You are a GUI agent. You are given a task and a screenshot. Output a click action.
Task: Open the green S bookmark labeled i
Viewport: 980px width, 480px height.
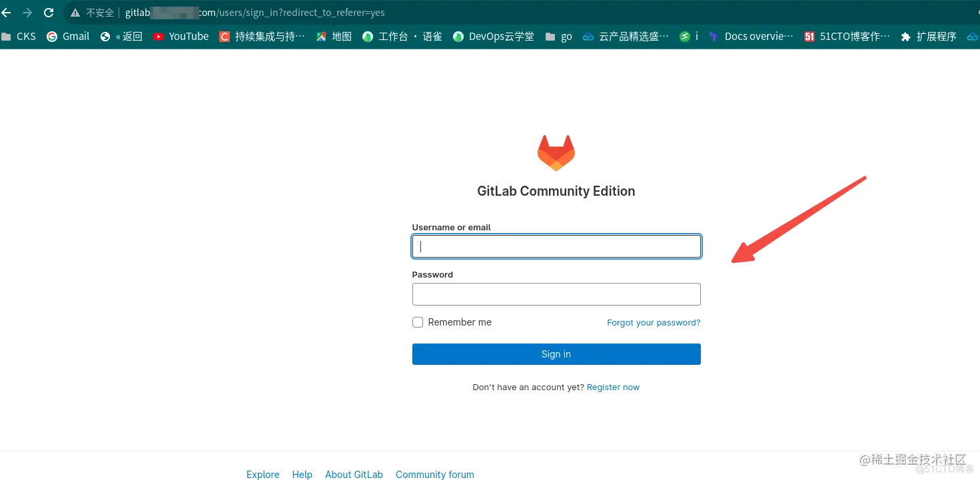(x=689, y=37)
